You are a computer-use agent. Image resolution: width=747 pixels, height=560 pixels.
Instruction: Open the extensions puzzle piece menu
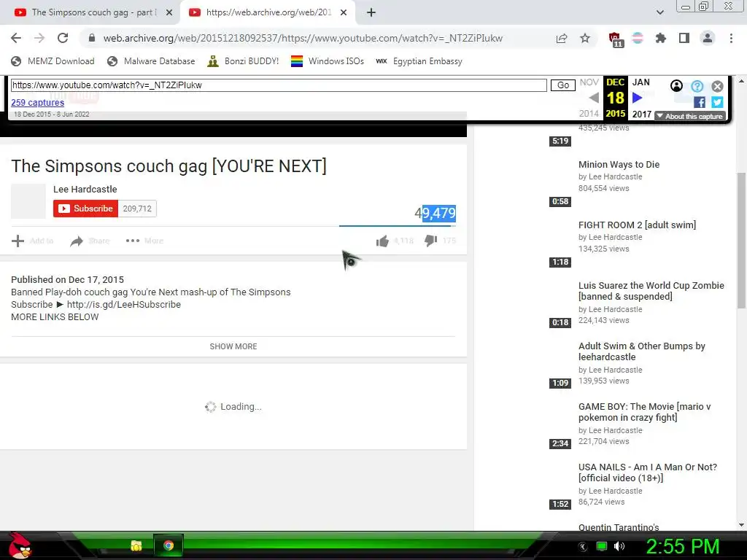tap(660, 38)
